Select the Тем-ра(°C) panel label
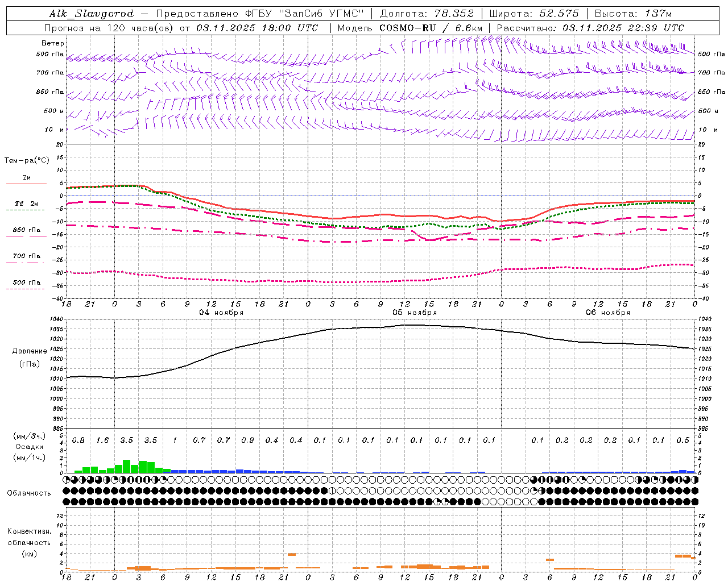This screenshot has width=728, height=582. (27, 161)
